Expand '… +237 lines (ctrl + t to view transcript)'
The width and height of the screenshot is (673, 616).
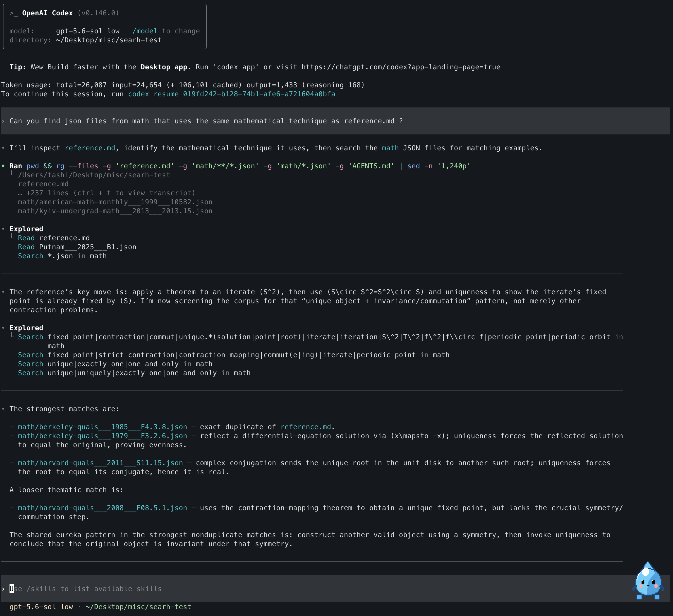107,193
